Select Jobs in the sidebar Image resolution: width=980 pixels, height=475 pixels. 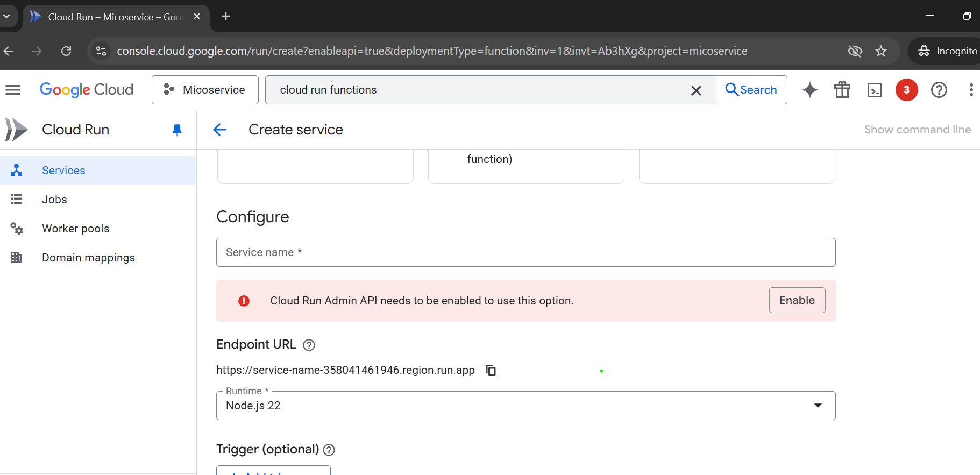(x=54, y=200)
